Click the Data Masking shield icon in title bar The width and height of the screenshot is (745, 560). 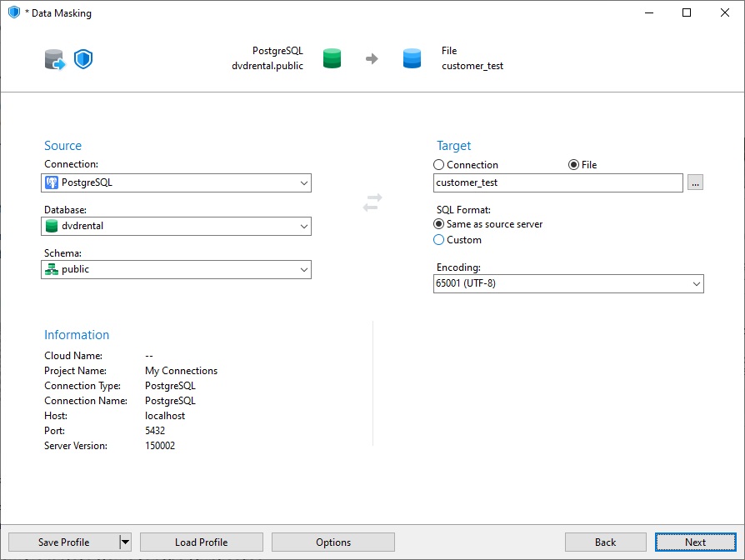pyautogui.click(x=14, y=12)
